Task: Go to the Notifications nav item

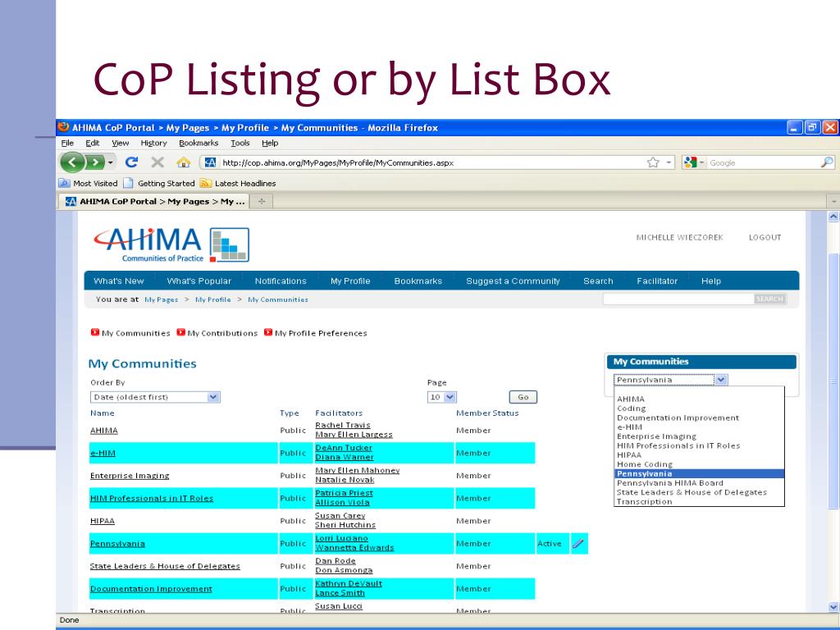Action: pyautogui.click(x=281, y=281)
